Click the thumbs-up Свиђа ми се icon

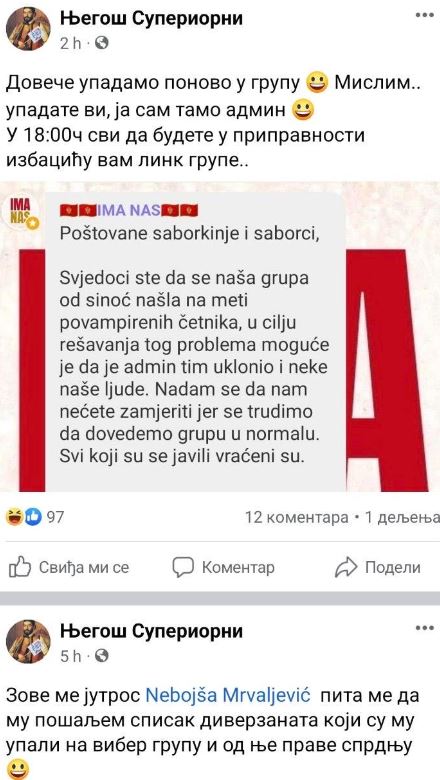pyautogui.click(x=20, y=567)
